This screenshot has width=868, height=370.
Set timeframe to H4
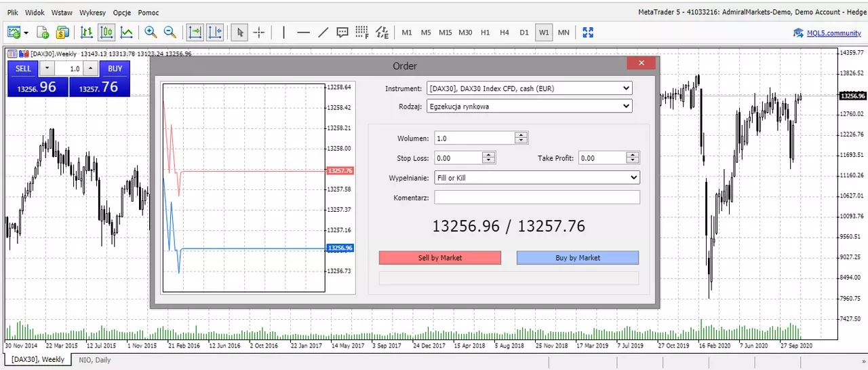(505, 33)
